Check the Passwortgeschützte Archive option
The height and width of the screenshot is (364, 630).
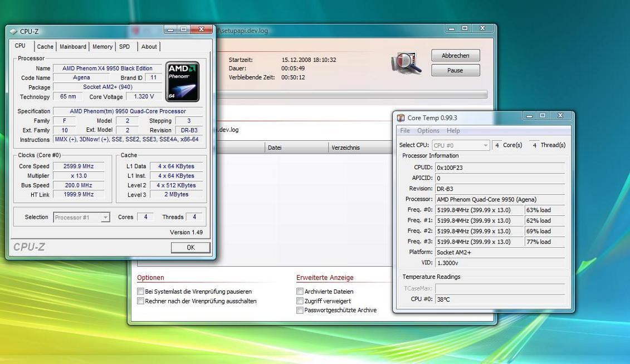tap(300, 310)
